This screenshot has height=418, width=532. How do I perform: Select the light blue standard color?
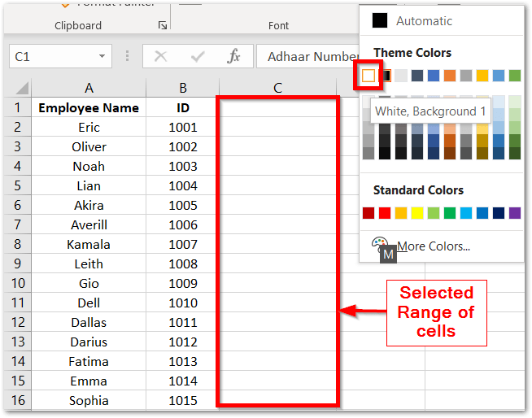[x=466, y=213]
